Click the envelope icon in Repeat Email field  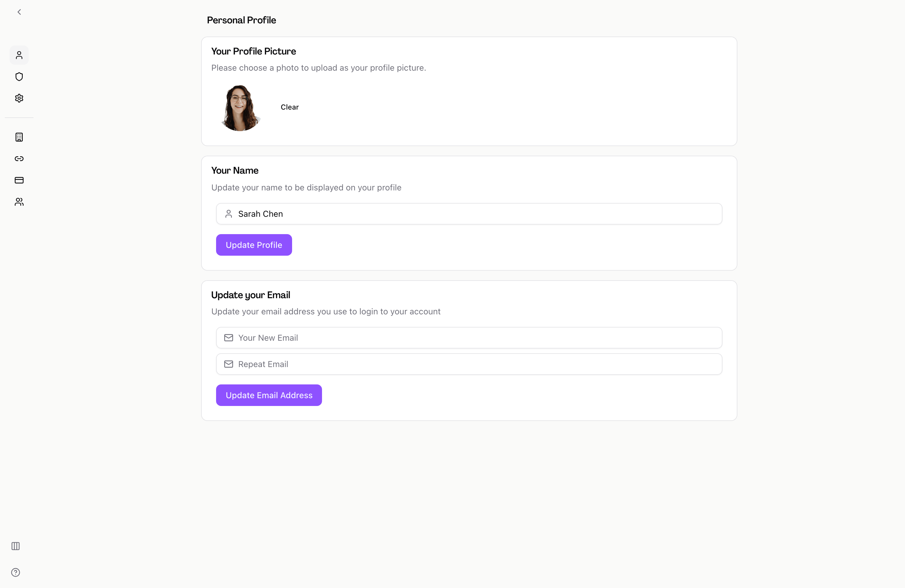[x=229, y=364]
